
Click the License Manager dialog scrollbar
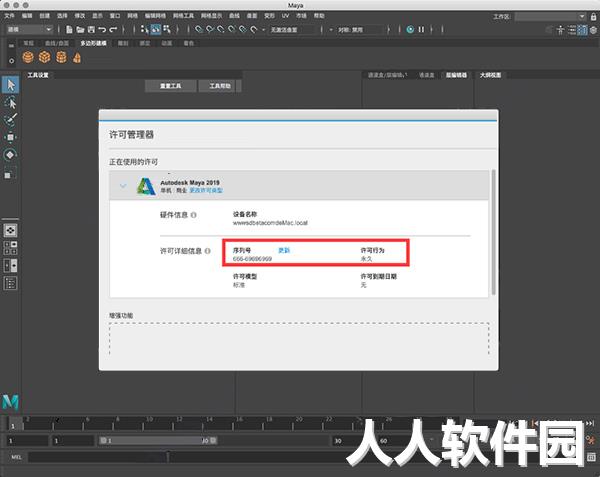[x=493, y=232]
